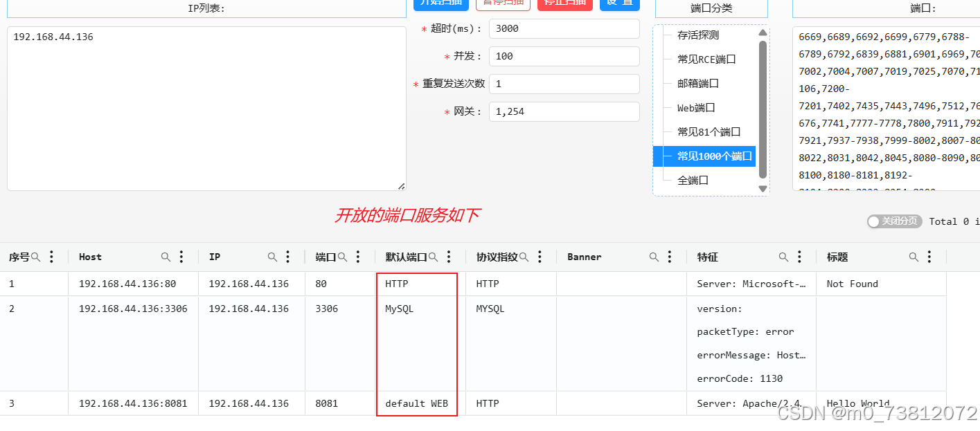Open column menu dots for 特征 column

(x=799, y=257)
